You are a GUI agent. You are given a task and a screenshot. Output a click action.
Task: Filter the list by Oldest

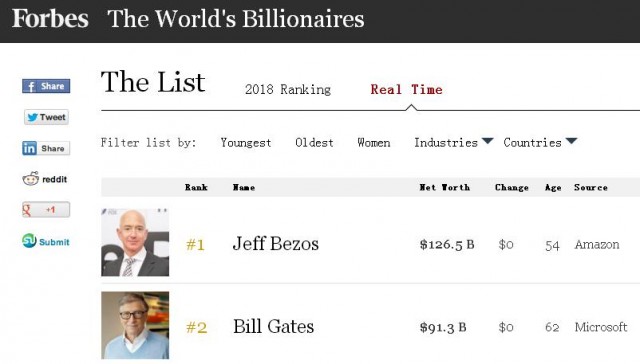[314, 143]
